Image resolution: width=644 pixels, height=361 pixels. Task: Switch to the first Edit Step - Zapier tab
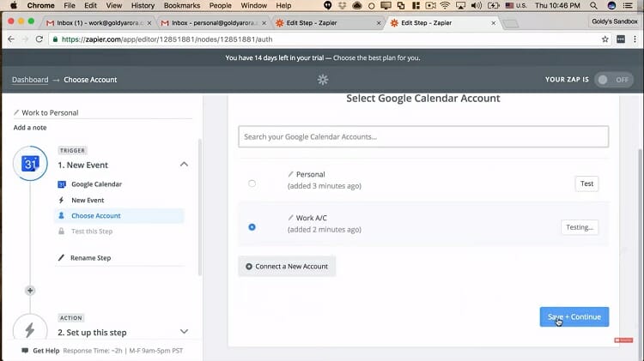pos(327,23)
